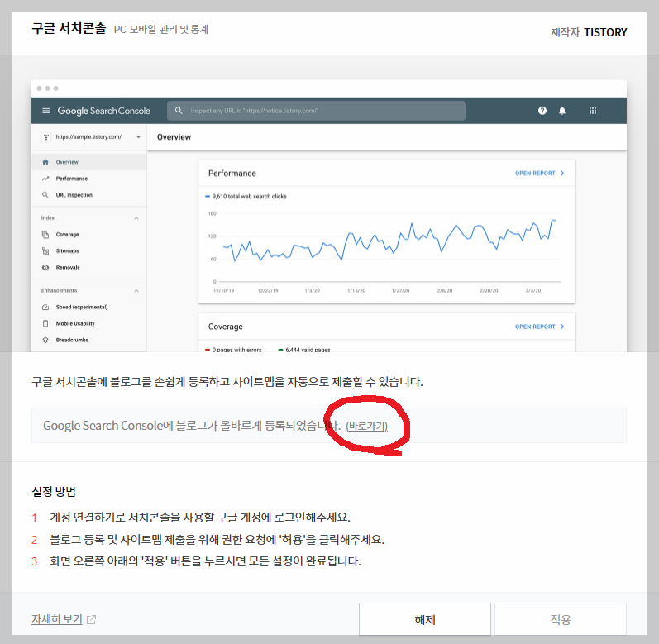Collapse the Index section chevron
This screenshot has width=659, height=644.
[x=136, y=218]
